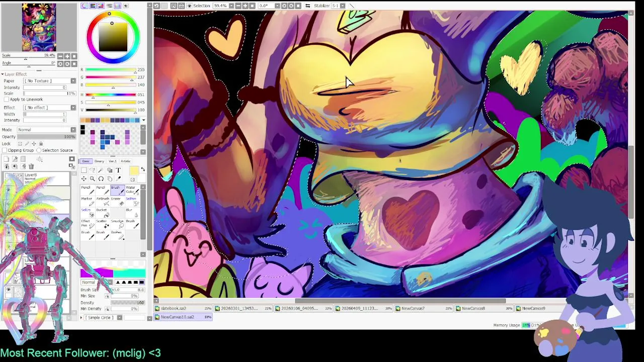Select the Rotate view tool

101,178
